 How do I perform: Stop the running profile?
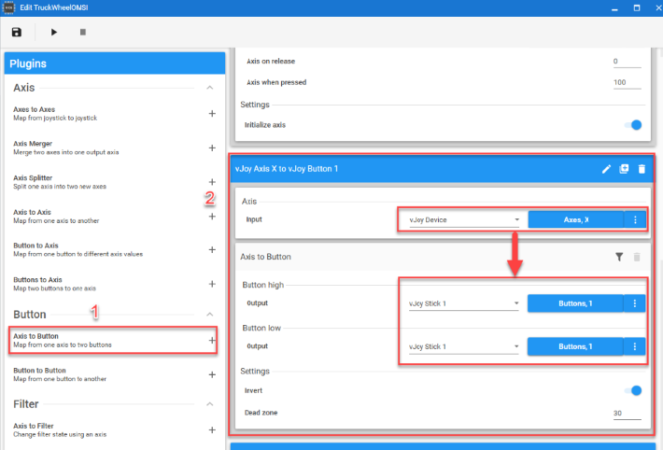(x=83, y=32)
